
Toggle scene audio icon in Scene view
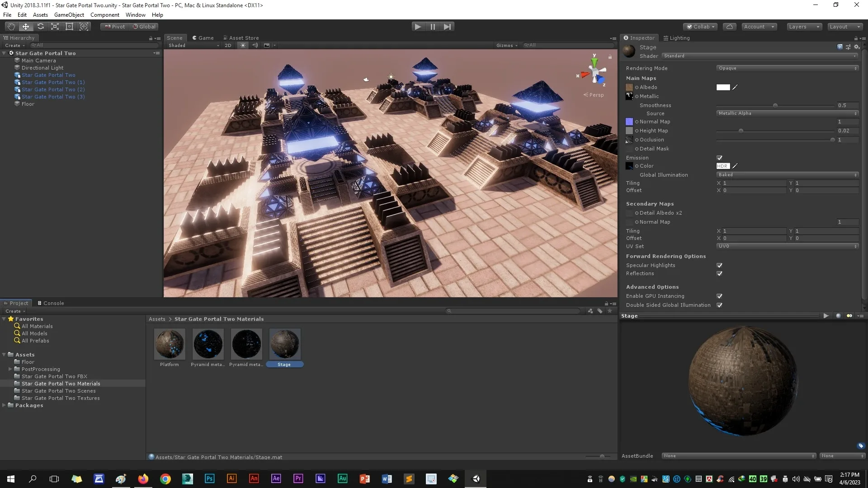click(x=255, y=45)
